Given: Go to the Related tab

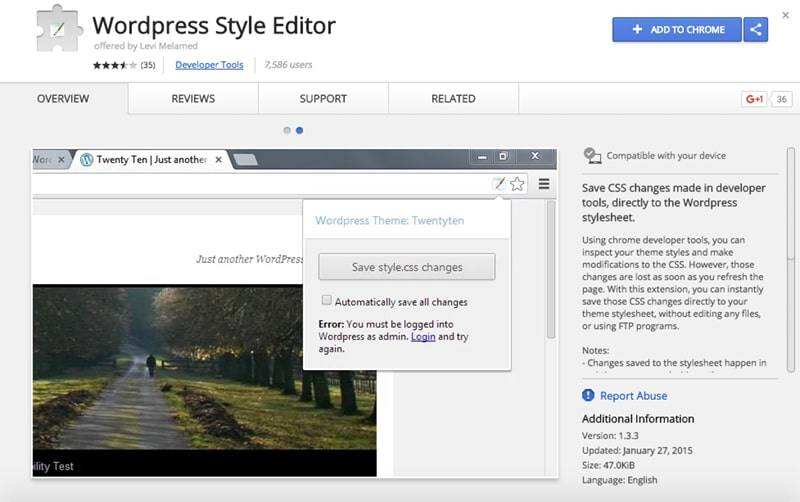Looking at the screenshot, I should pos(453,99).
